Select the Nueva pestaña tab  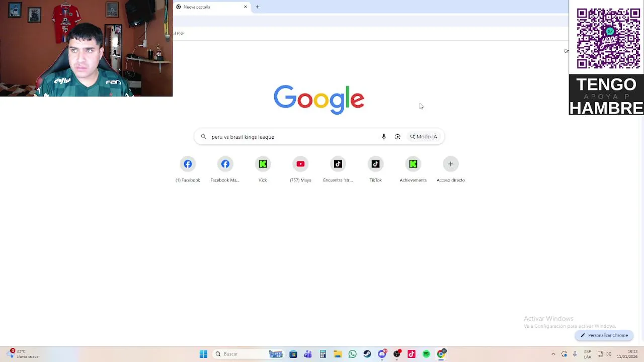(x=210, y=7)
